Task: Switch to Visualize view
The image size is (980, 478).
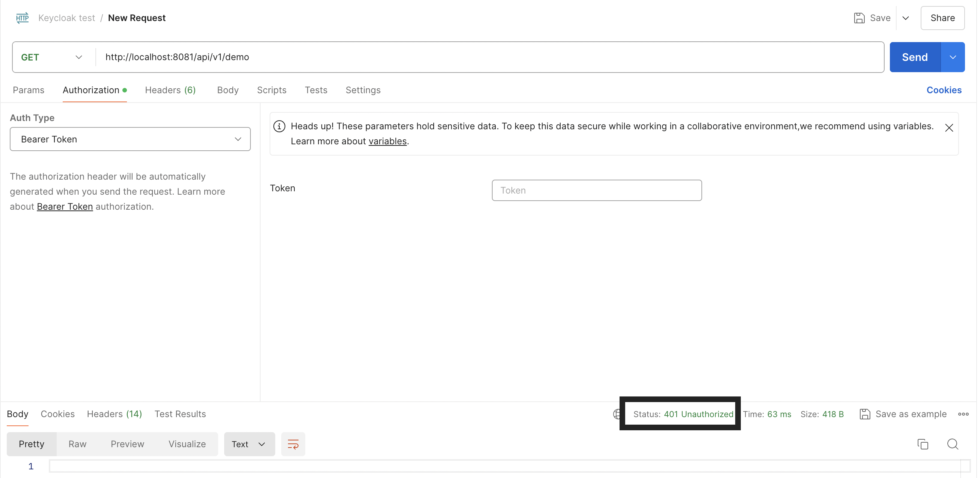Action: [x=187, y=444]
